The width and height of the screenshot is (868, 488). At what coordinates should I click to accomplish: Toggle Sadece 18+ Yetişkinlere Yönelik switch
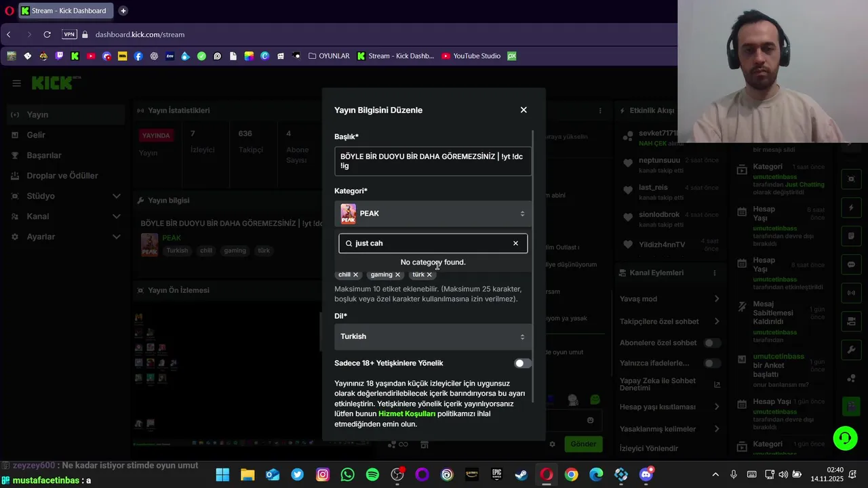(522, 363)
